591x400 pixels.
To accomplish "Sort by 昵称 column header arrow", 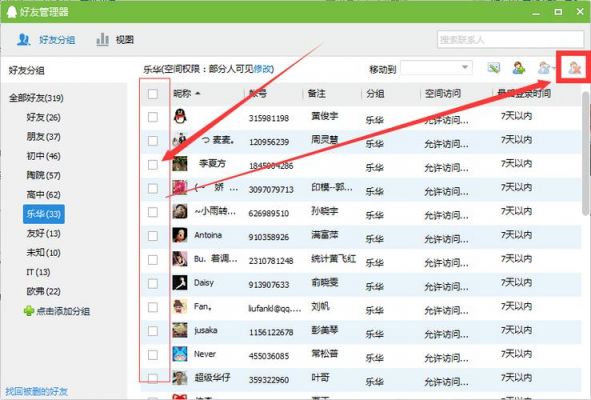I will (198, 93).
